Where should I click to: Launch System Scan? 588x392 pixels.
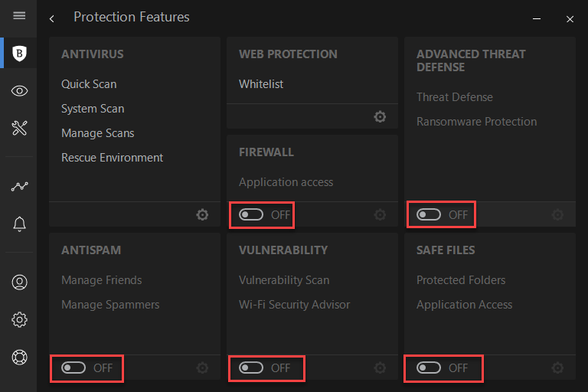pyautogui.click(x=93, y=109)
